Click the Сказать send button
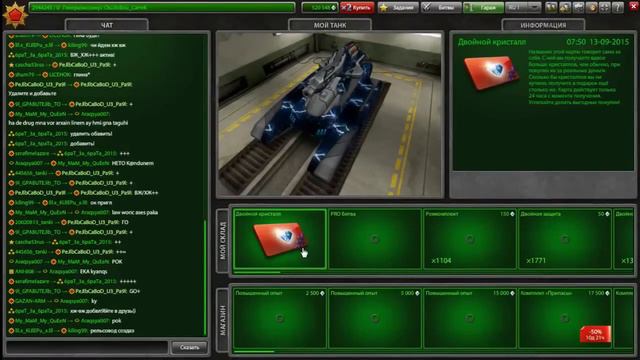 189,347
